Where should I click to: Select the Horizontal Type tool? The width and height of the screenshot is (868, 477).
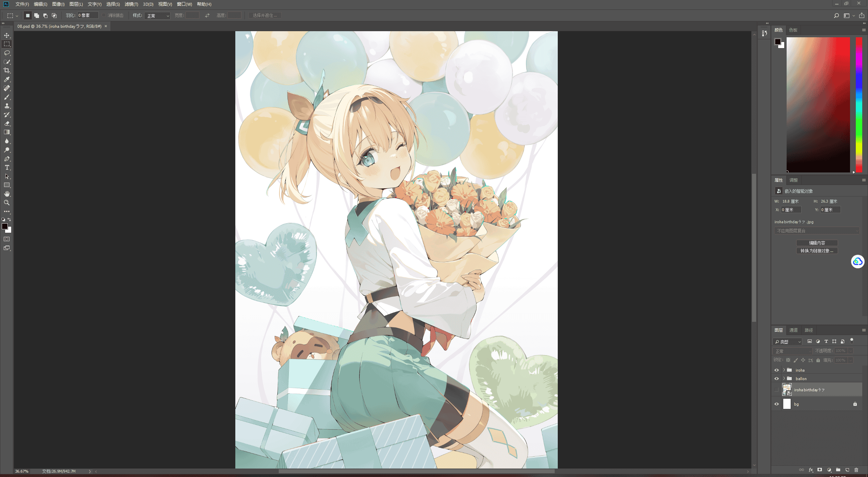click(7, 167)
